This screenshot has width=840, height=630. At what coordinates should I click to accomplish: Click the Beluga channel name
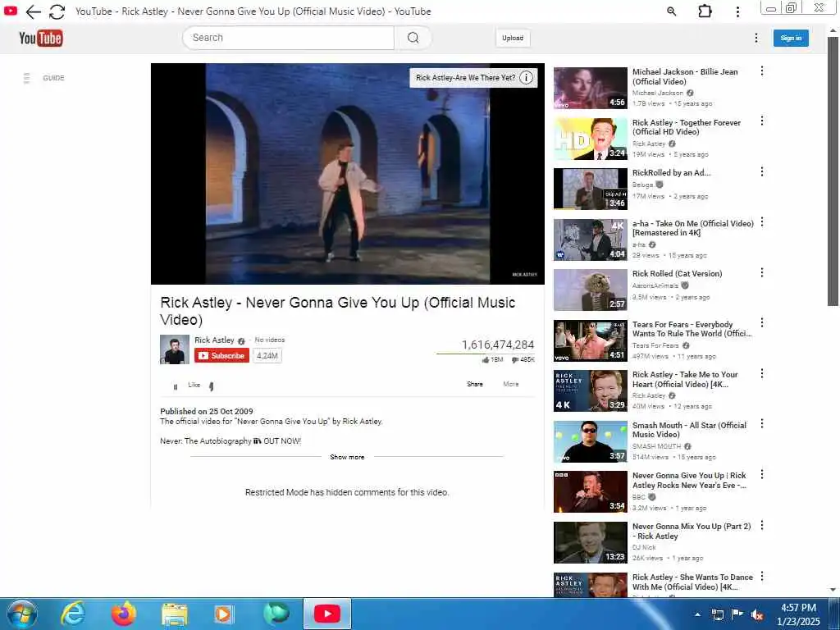(642, 185)
